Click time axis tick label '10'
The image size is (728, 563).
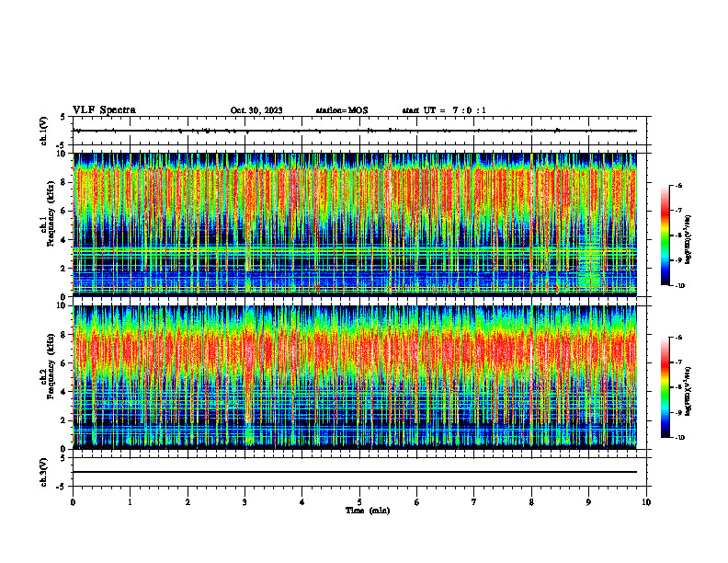(x=646, y=502)
